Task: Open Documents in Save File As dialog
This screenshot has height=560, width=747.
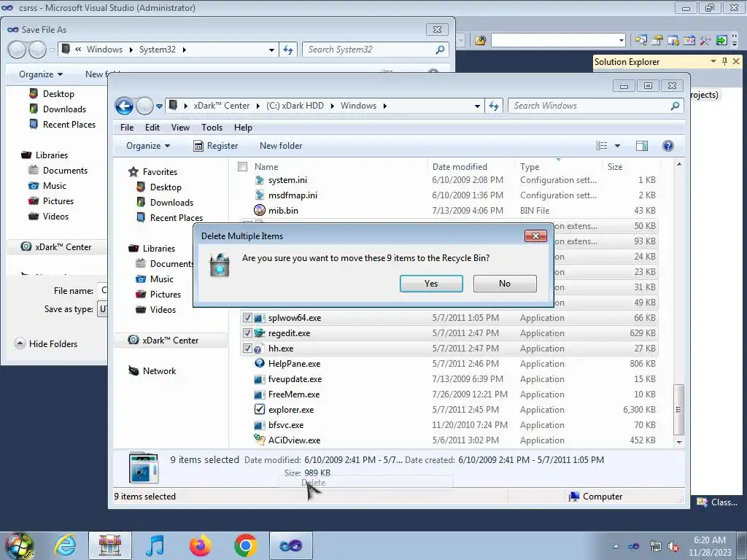Action: 65,171
